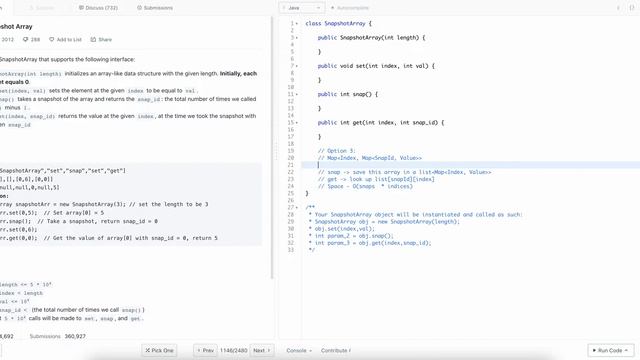Click the Submissions 360,927 statistic
The height and width of the screenshot is (360, 640).
[58, 336]
